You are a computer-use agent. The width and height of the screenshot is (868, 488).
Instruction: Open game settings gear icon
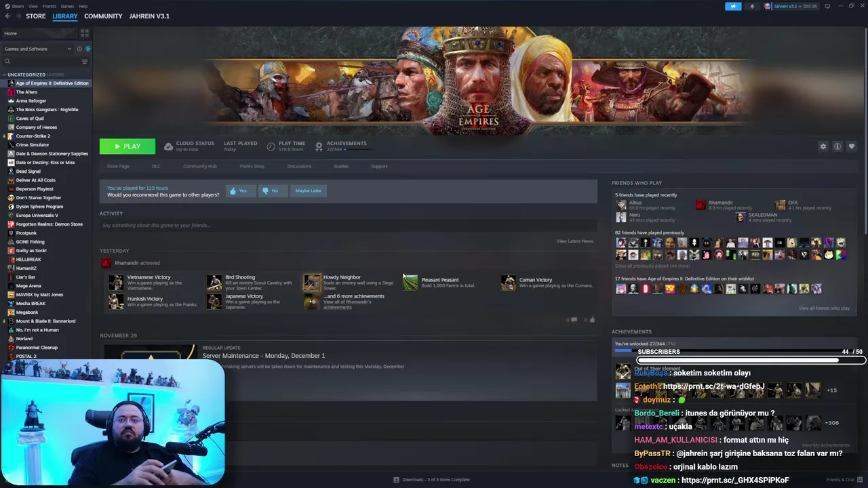click(823, 146)
